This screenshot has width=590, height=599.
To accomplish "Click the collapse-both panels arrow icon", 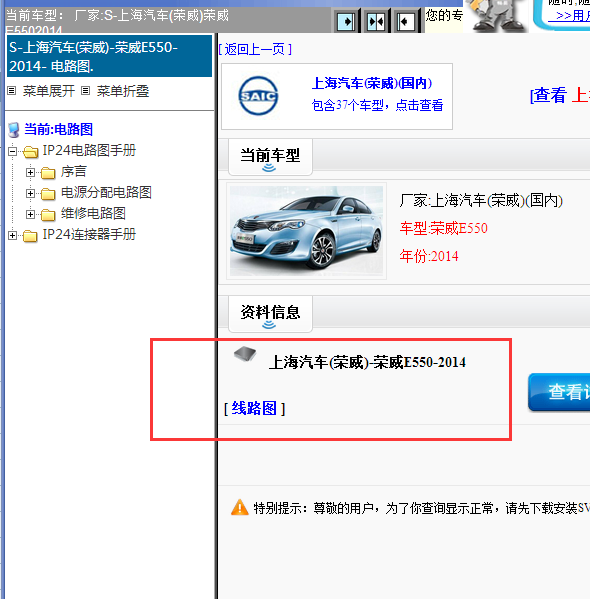I will pyautogui.click(x=376, y=21).
